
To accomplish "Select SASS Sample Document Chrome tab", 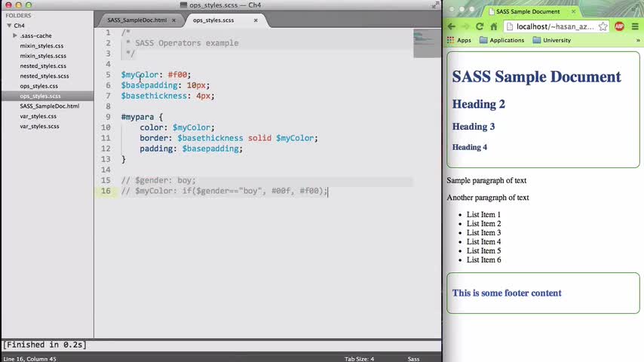I will [528, 11].
